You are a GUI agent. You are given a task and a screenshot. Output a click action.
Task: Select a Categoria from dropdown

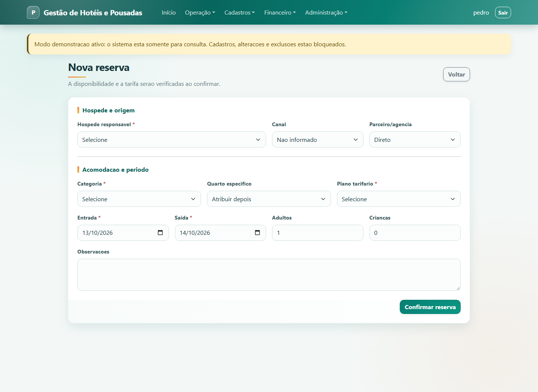coord(139,199)
